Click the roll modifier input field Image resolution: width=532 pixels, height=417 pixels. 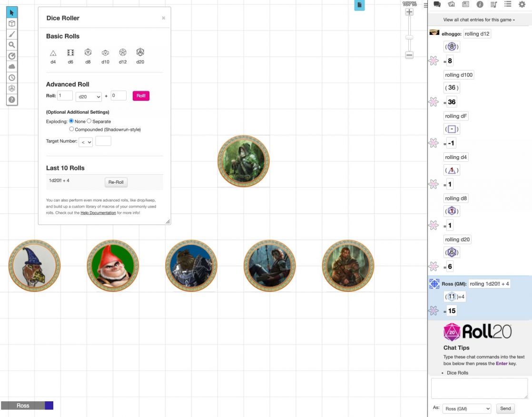(118, 96)
